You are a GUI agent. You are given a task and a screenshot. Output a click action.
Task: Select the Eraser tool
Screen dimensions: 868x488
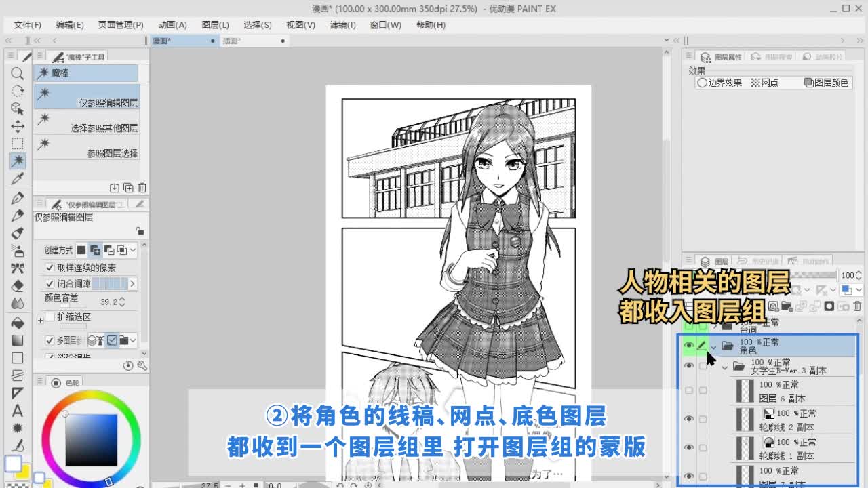point(18,286)
